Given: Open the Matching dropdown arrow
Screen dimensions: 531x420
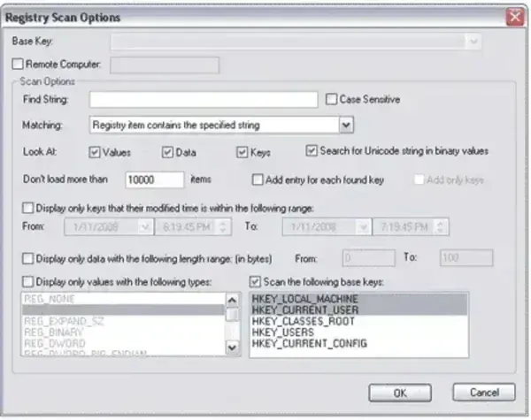Looking at the screenshot, I should pos(346,125).
